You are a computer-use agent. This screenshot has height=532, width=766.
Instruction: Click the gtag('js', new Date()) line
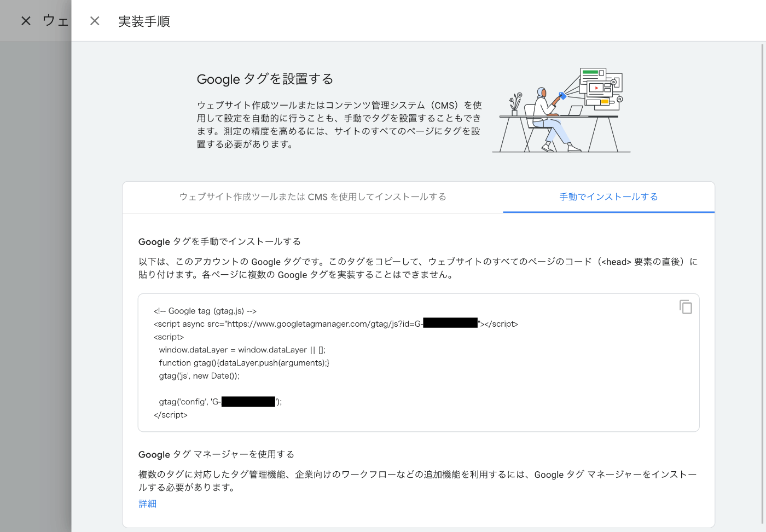tap(199, 376)
